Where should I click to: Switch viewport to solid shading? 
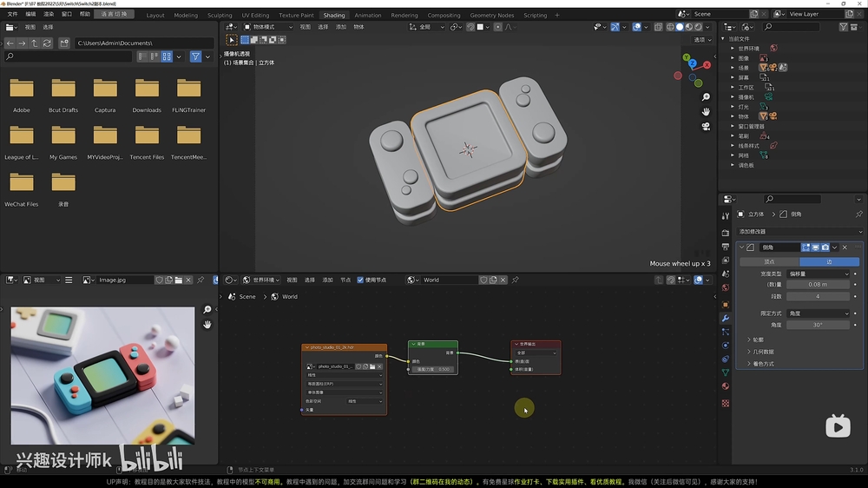(680, 27)
